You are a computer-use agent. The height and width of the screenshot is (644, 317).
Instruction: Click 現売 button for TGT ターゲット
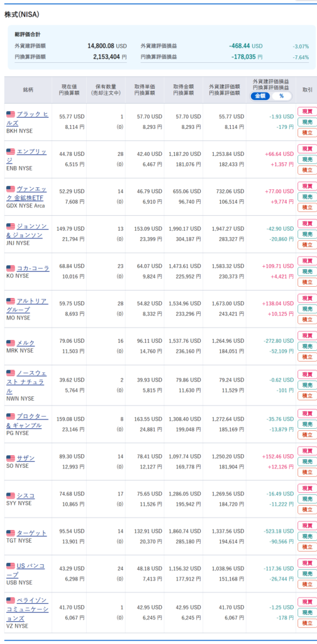click(307, 536)
